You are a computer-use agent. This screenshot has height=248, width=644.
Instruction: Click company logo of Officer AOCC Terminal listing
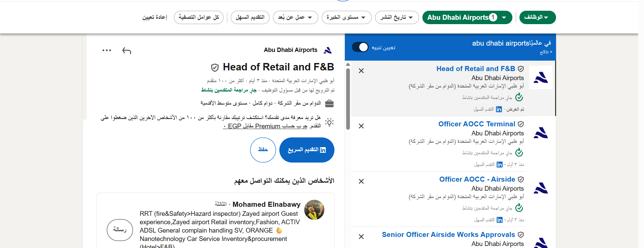(x=541, y=133)
